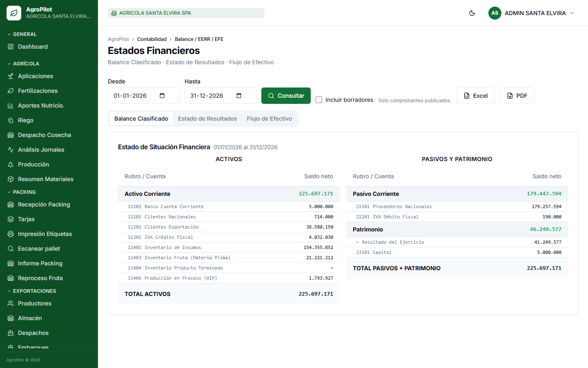Click 11404 Inventario Producto Terminado row
The image size is (588, 368).
click(229, 268)
